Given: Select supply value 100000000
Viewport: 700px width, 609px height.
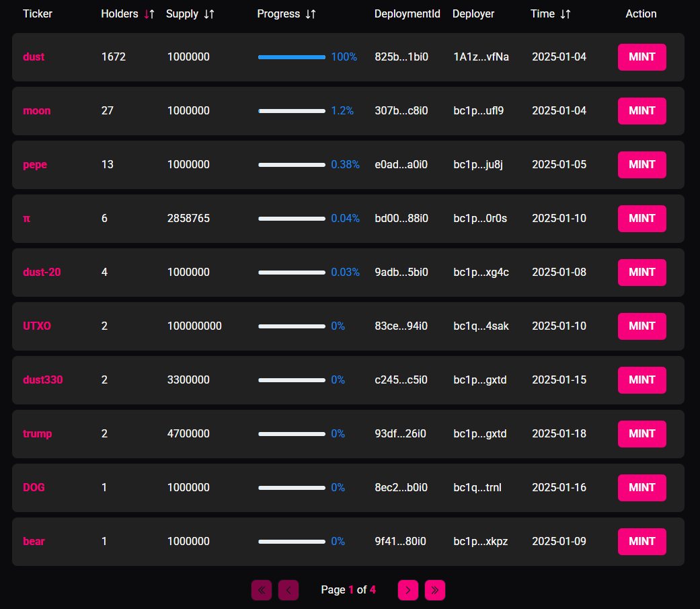Looking at the screenshot, I should click(194, 326).
